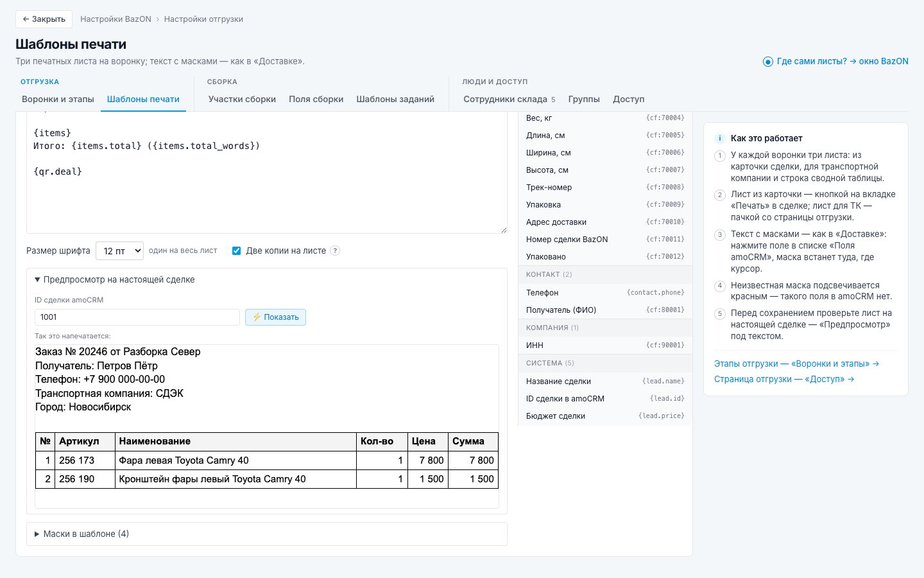Click into the template text area
This screenshot has width=924, height=578.
(x=267, y=173)
